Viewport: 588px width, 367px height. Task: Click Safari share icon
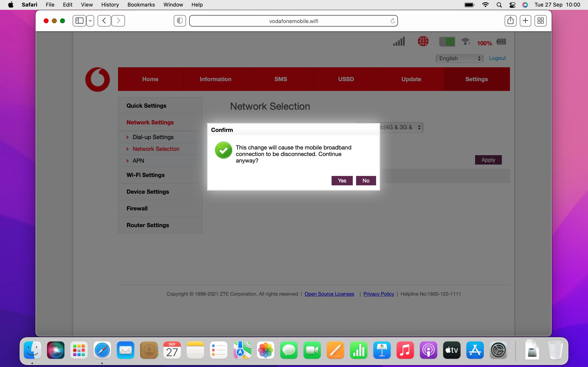(x=510, y=21)
